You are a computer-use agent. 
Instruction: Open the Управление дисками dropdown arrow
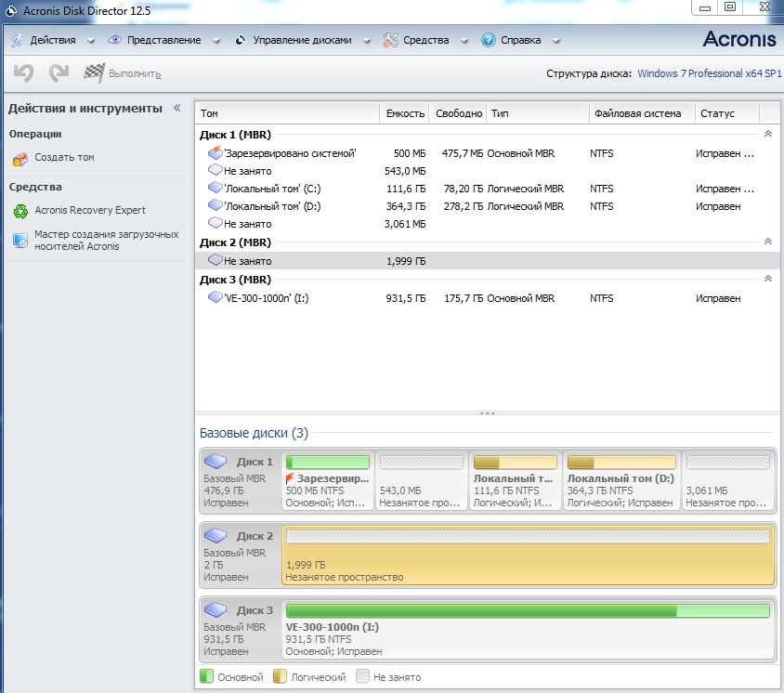pos(367,41)
